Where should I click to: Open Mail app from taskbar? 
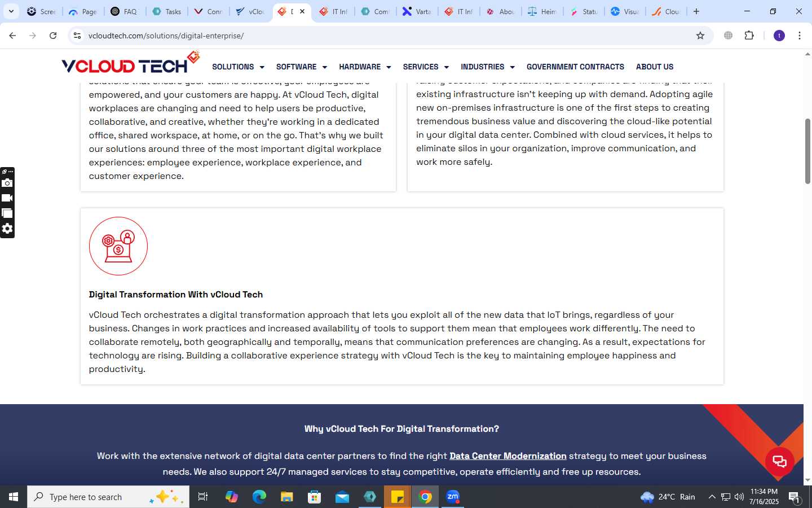[x=342, y=497]
